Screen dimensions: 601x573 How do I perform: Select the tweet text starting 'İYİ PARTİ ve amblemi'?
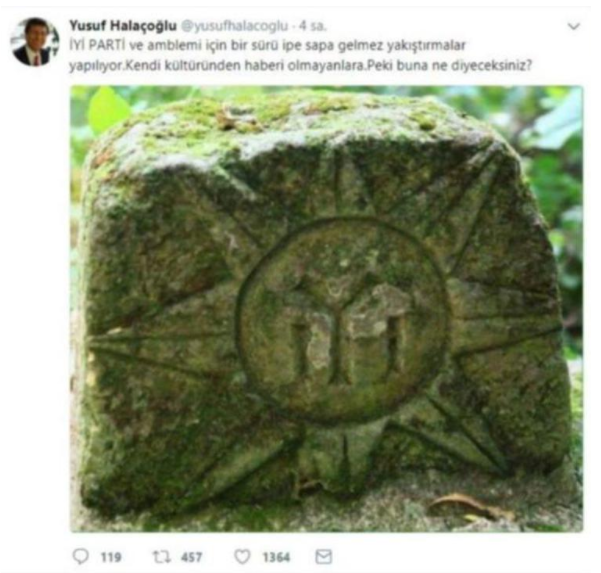267,46
